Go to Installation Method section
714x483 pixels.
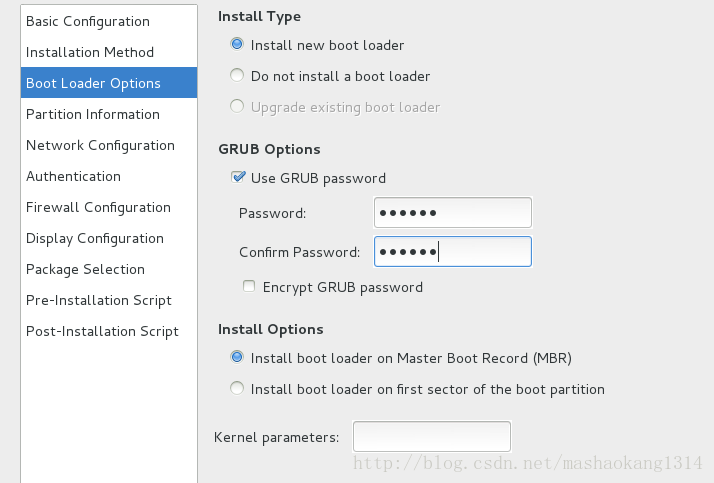(x=109, y=52)
